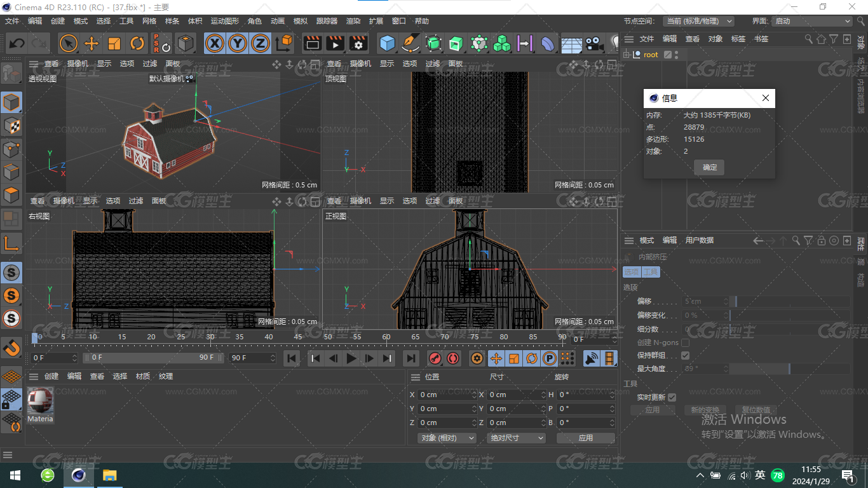
Task: Click Make Editable icon in left sidebar
Action: pos(11,73)
